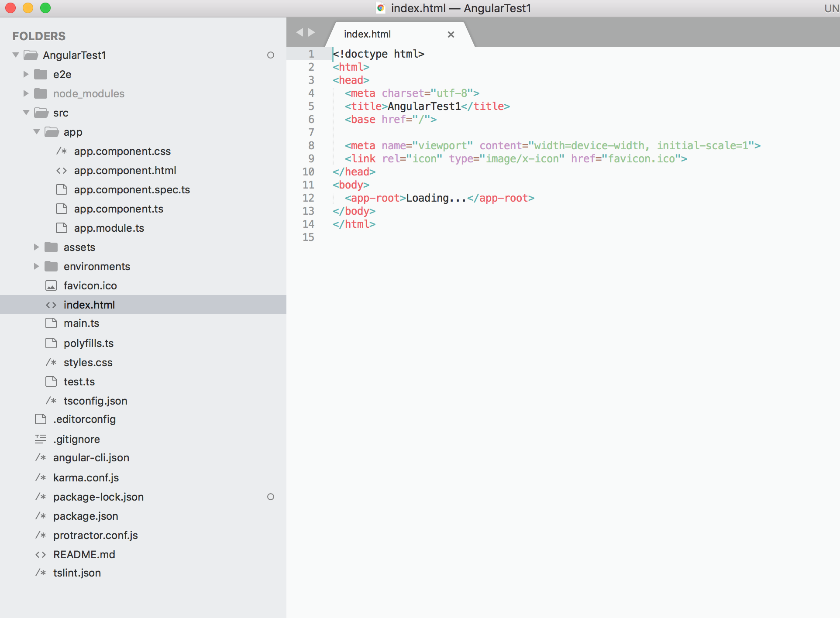The width and height of the screenshot is (840, 618).
Task: Select the index.html editor tab
Action: [x=367, y=34]
